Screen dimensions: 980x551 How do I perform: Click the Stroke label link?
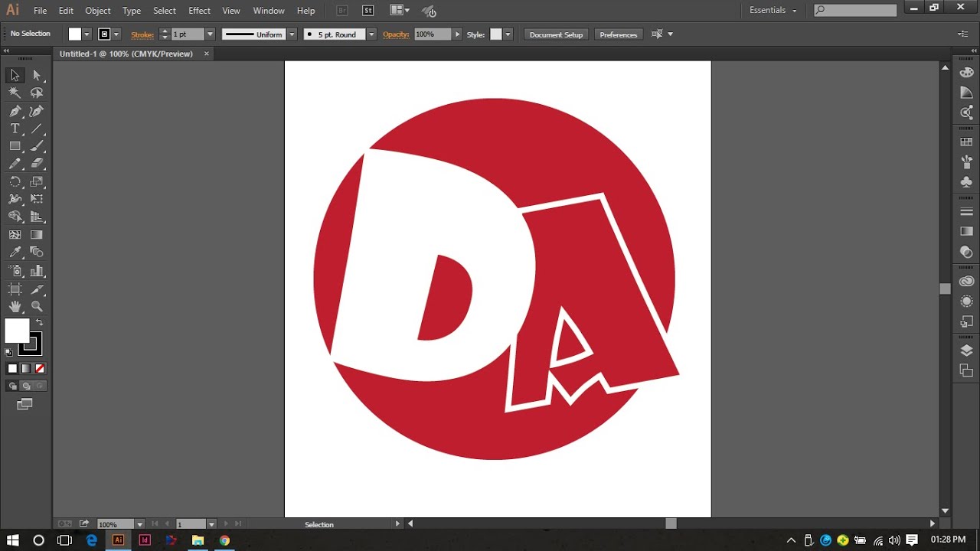[x=142, y=34]
